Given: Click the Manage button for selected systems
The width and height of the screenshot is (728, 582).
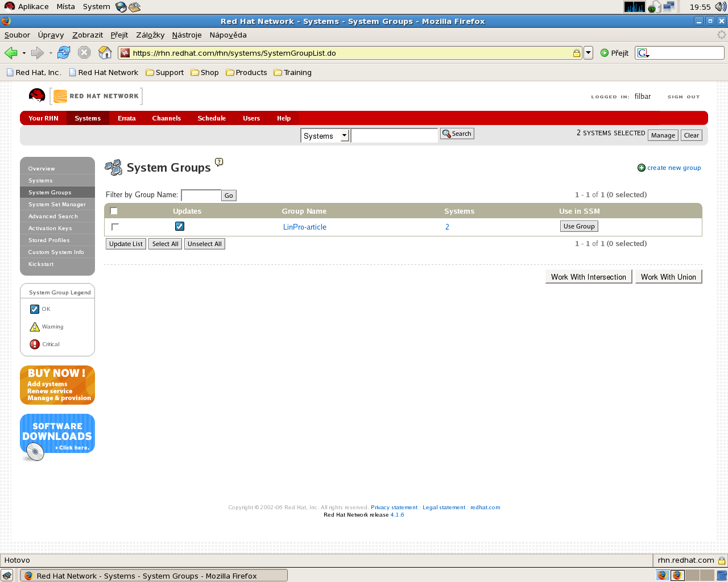Looking at the screenshot, I should (x=663, y=135).
